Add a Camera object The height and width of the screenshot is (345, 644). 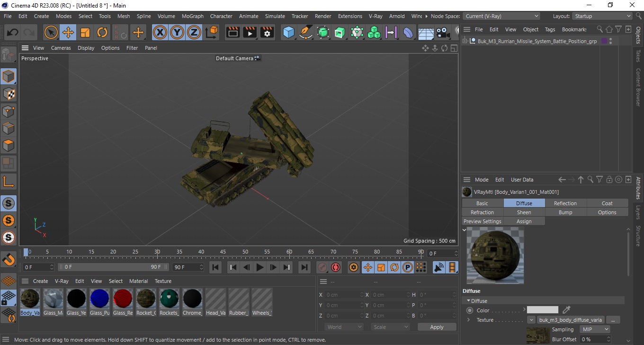coord(443,33)
